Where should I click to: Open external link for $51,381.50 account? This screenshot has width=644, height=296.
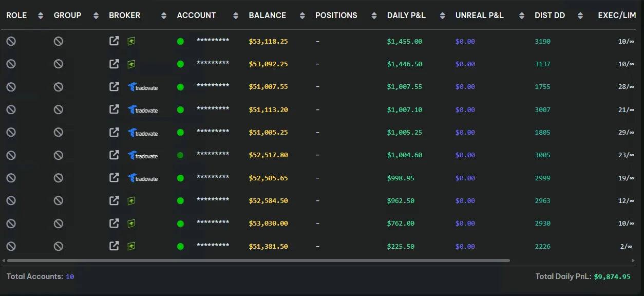(x=115, y=246)
